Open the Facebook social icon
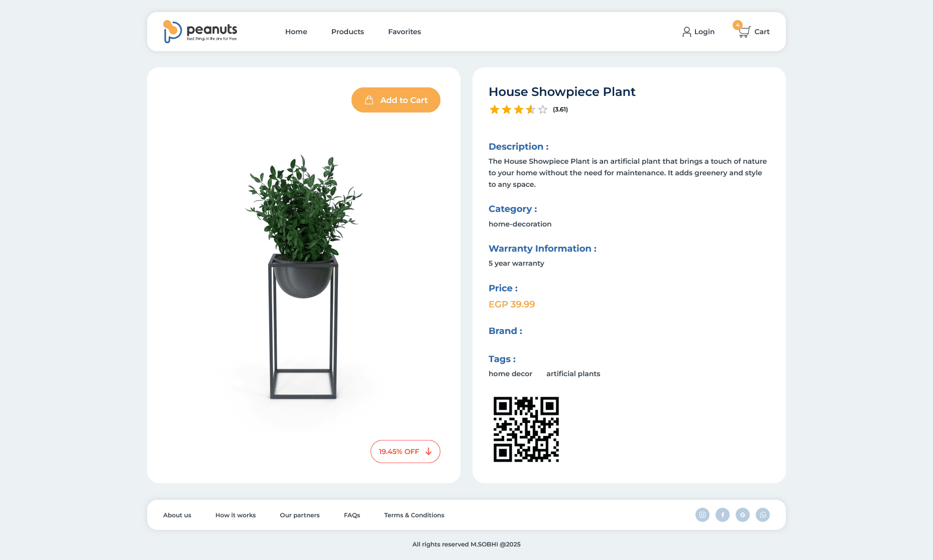Image resolution: width=933 pixels, height=560 pixels. 723,515
